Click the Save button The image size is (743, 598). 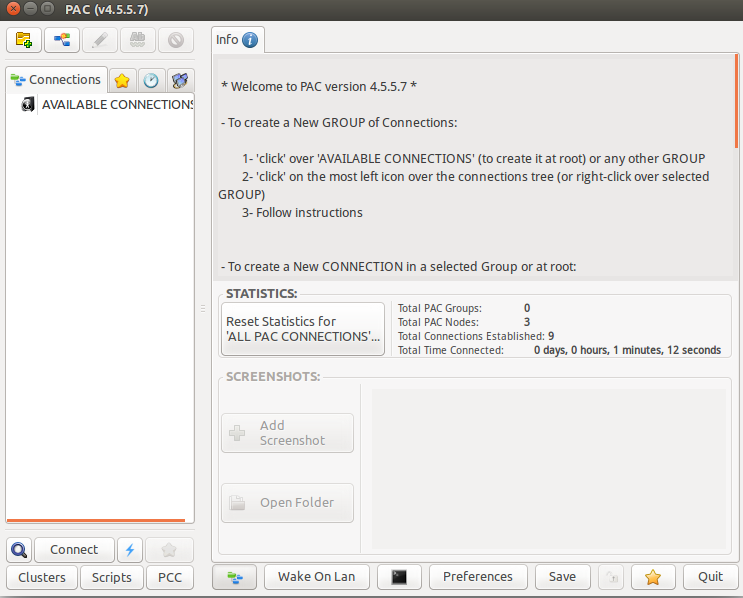click(x=562, y=577)
